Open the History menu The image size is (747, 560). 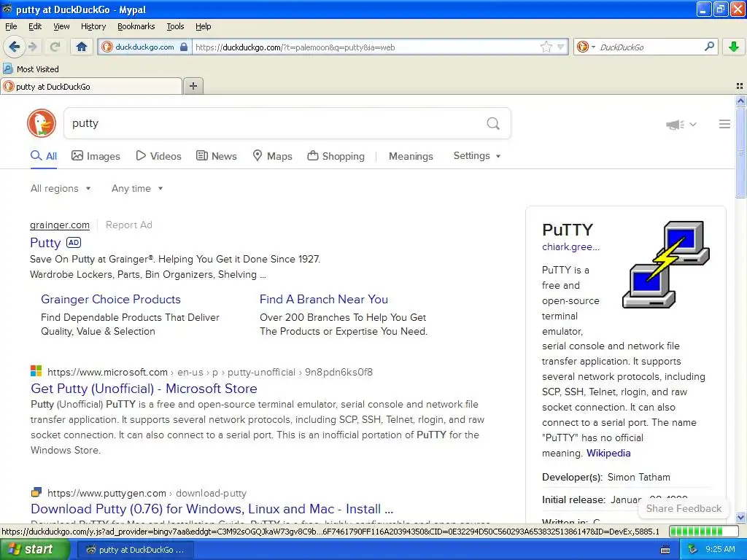[x=93, y=26]
